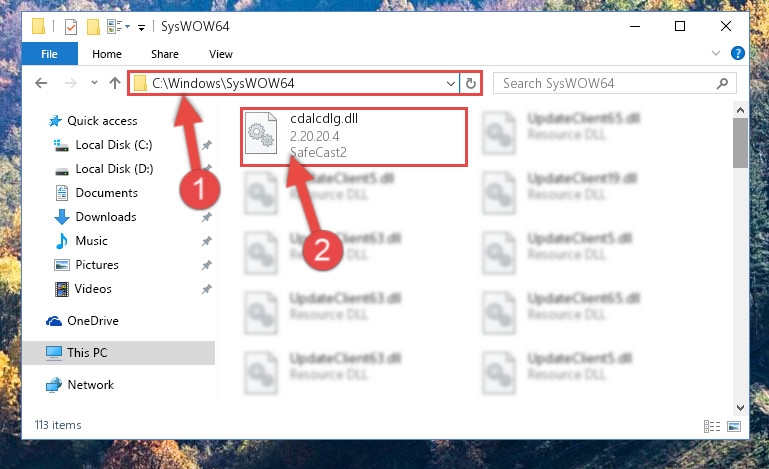Switch to large thumbnails view icon

pos(734,426)
